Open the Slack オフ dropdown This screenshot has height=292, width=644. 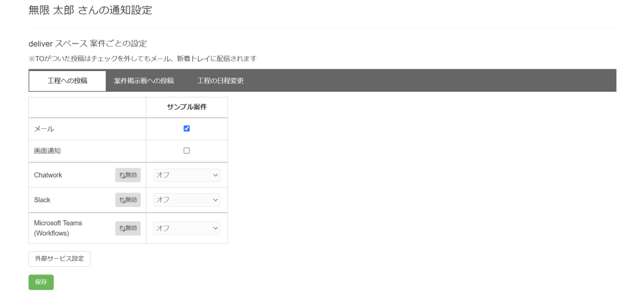[187, 200]
